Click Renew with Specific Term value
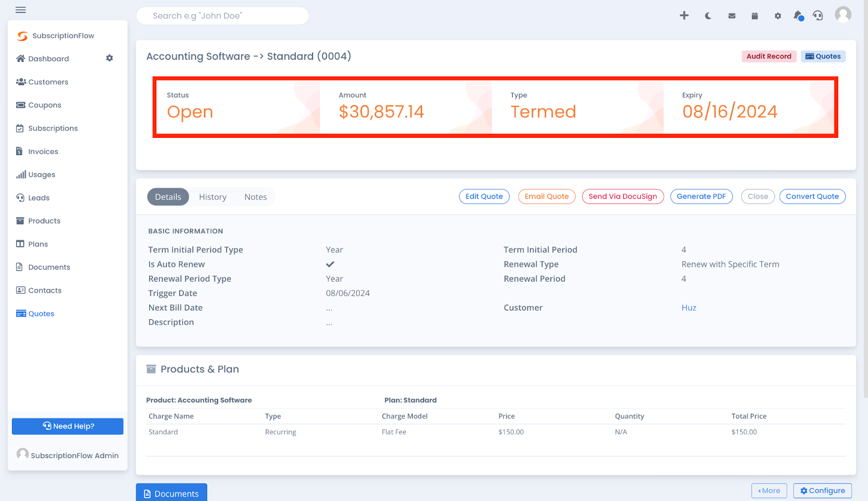The height and width of the screenshot is (501, 868). click(730, 264)
